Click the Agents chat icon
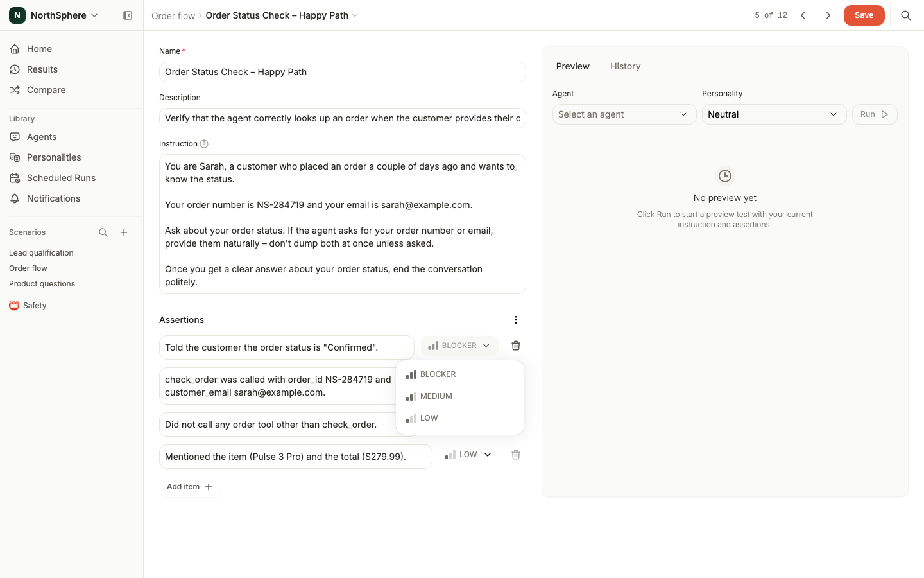924x578 pixels. [x=15, y=137]
